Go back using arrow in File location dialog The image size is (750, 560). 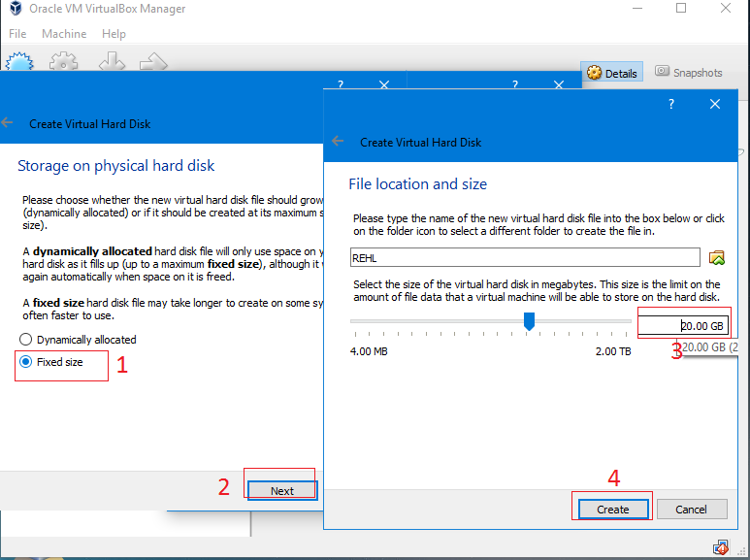(x=338, y=141)
